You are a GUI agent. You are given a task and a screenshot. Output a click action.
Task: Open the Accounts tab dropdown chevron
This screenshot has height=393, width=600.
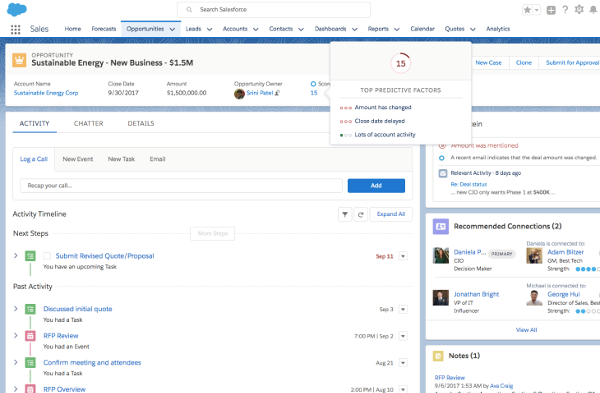point(256,29)
